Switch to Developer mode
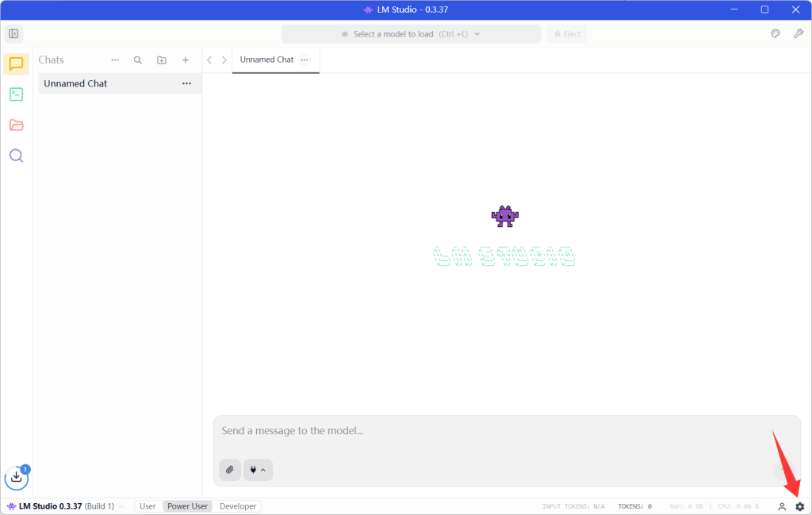 point(238,506)
